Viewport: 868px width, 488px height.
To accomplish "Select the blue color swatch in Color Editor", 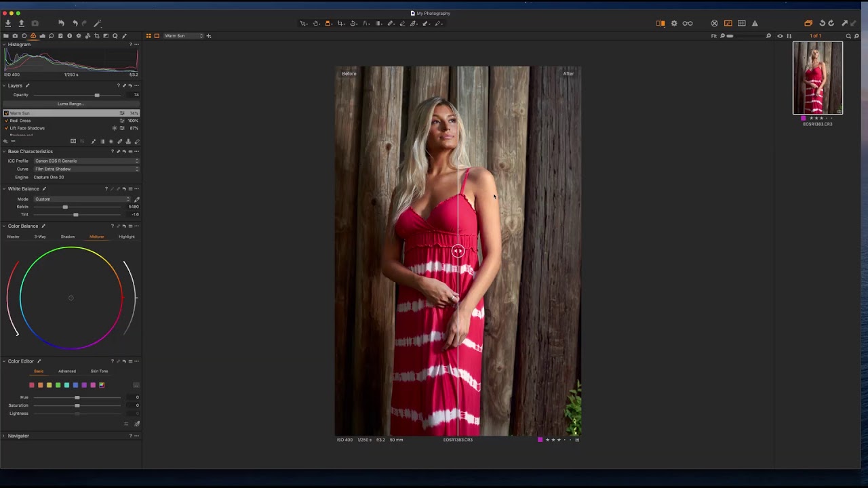I will (75, 385).
